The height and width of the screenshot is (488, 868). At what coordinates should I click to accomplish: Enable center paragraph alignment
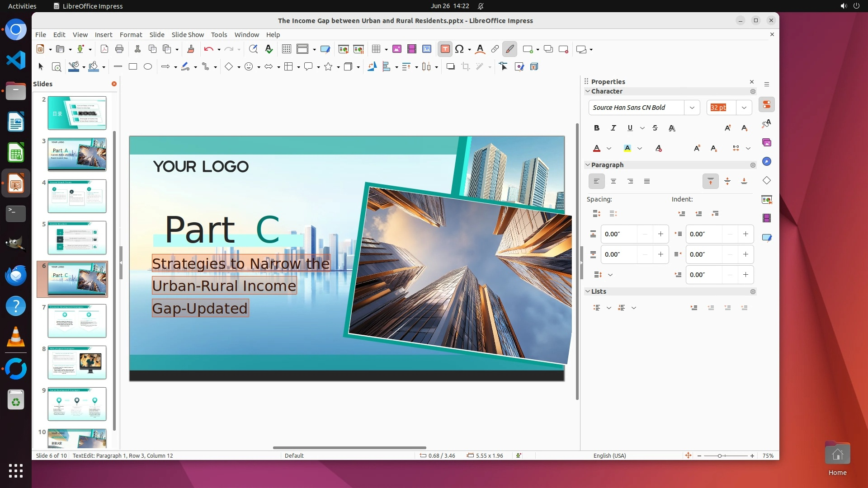[x=613, y=182]
